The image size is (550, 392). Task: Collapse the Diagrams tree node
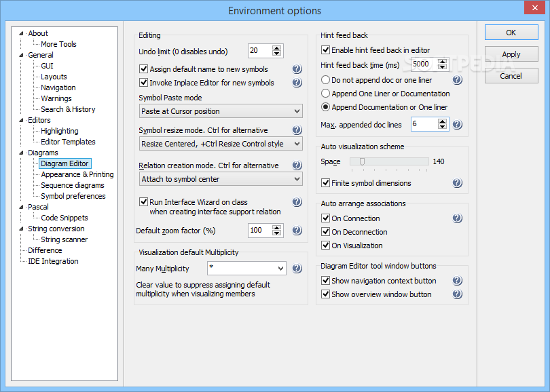click(x=21, y=153)
